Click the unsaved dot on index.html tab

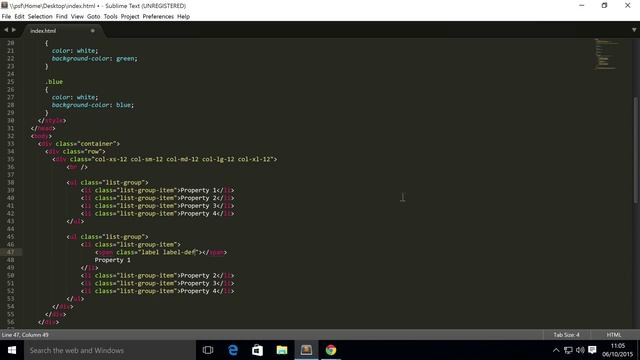[x=93, y=31]
